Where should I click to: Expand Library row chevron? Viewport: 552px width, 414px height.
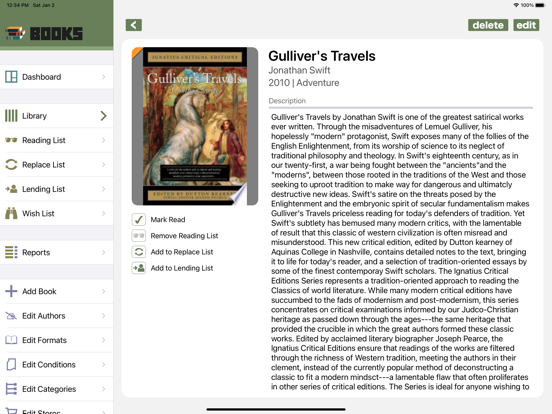tap(104, 116)
